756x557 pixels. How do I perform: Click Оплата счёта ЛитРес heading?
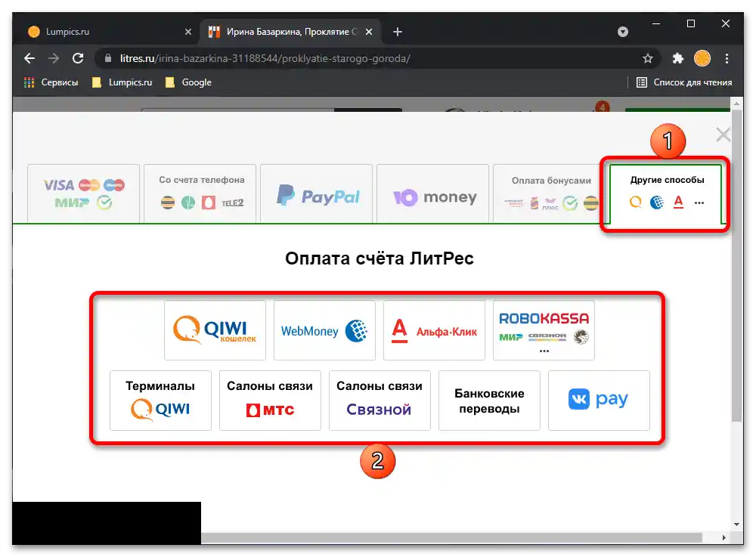[380, 258]
